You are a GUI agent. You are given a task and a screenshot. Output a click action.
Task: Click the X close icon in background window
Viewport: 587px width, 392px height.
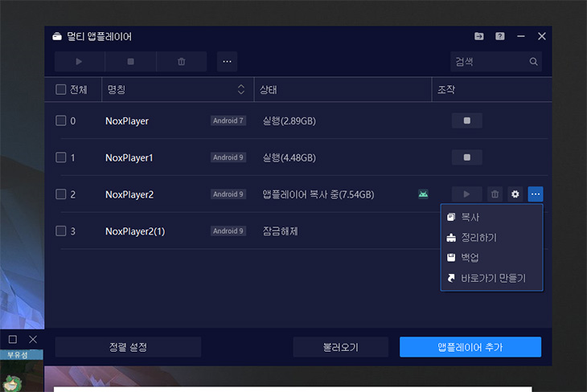coord(33,339)
